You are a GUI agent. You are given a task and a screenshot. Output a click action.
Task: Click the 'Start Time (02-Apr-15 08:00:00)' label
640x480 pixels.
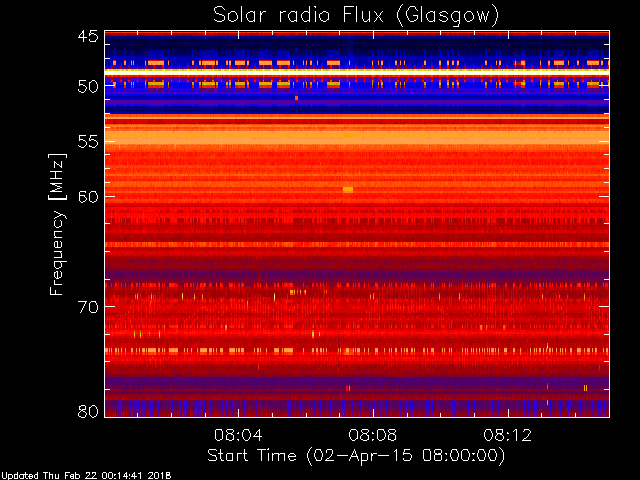click(x=356, y=456)
